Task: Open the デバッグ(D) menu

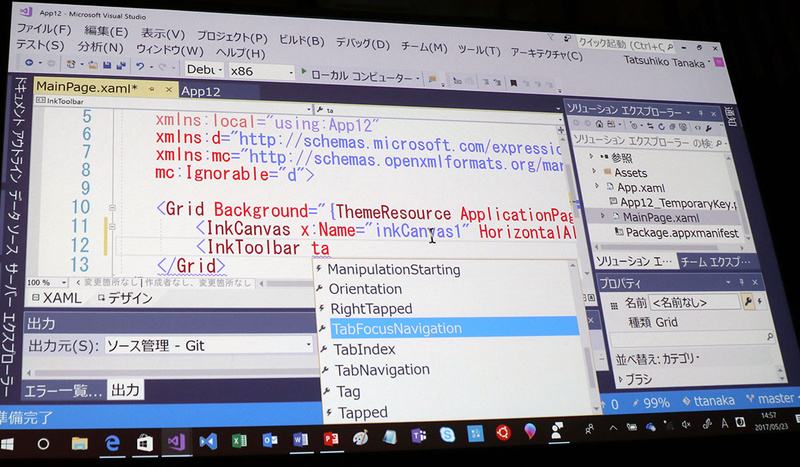Action: [362, 44]
